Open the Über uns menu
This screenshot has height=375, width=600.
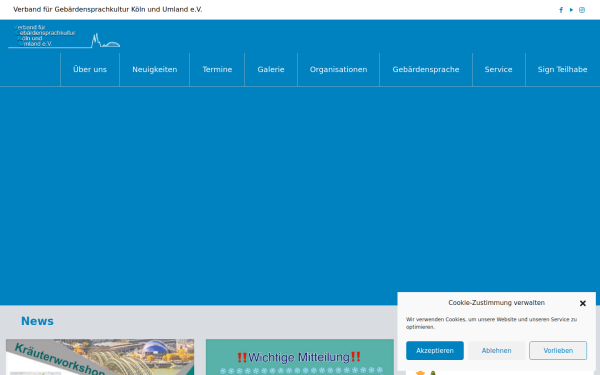(90, 70)
